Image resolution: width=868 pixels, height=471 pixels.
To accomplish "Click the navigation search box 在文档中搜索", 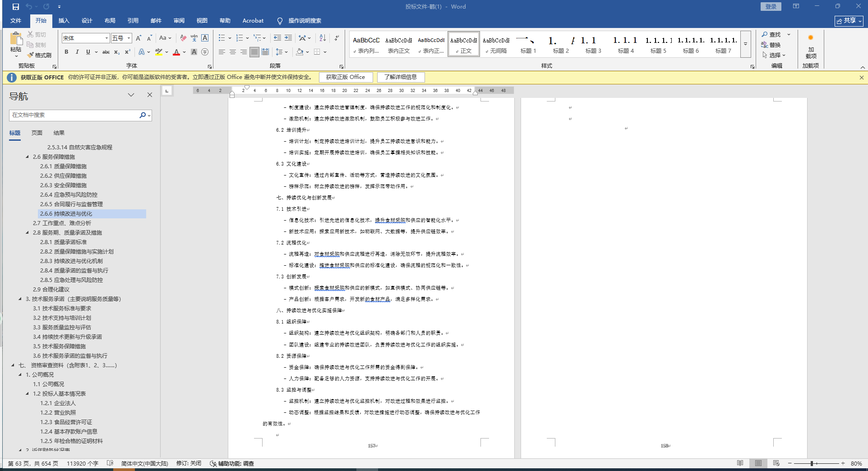I will tap(74, 115).
